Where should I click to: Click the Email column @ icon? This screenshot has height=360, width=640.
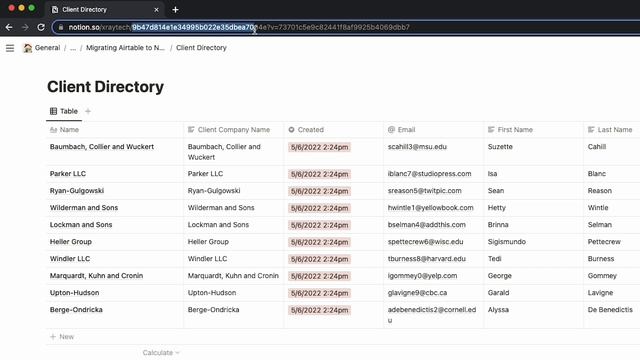(391, 130)
